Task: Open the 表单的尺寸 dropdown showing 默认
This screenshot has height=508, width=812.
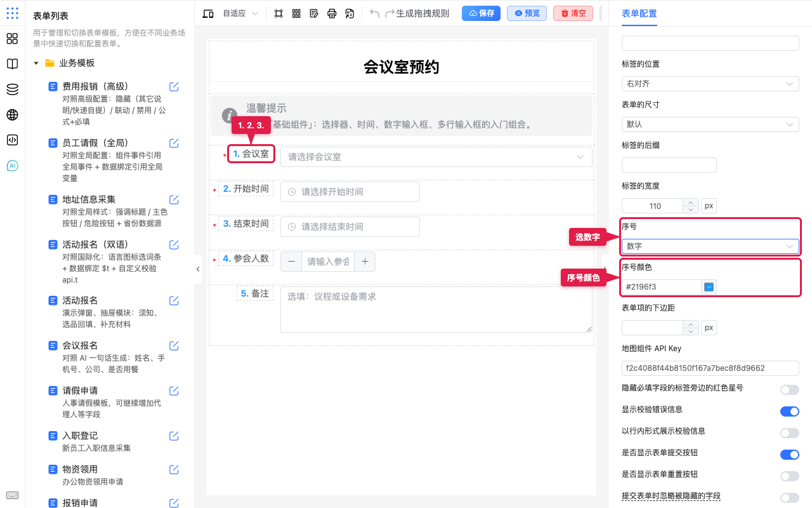Action: click(710, 124)
